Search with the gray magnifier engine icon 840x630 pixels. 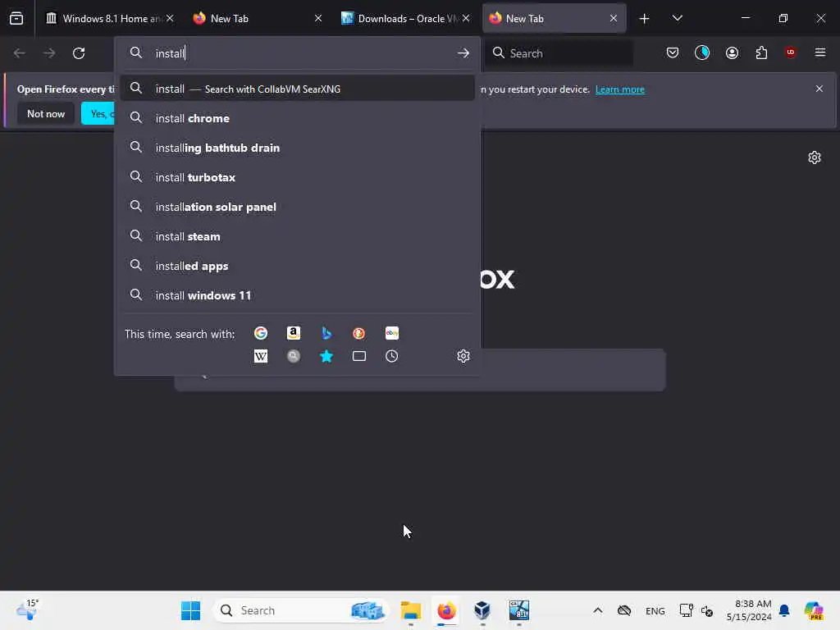(x=293, y=356)
